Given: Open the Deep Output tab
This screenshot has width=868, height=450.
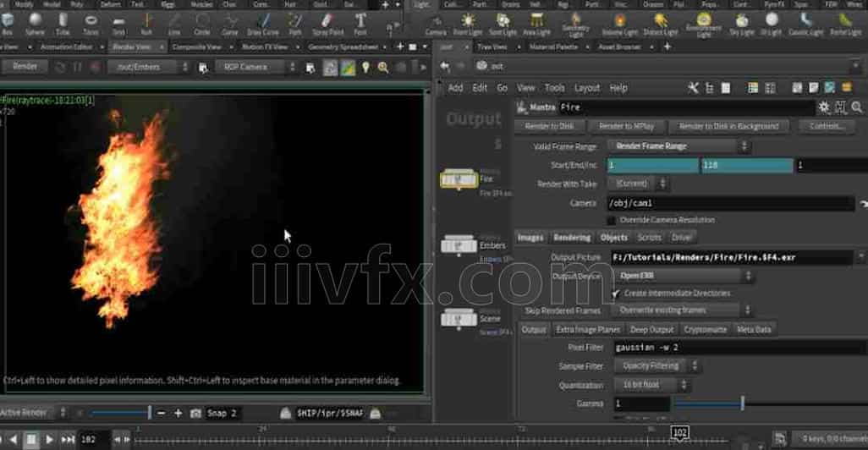Looking at the screenshot, I should [651, 330].
